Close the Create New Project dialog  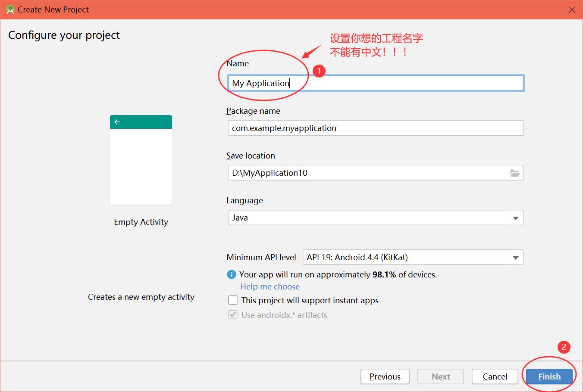tap(572, 9)
